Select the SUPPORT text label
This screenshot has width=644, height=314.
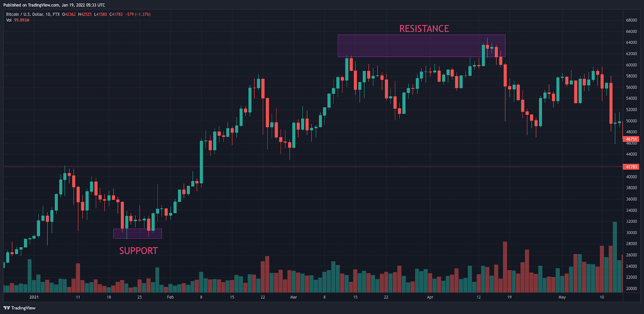coord(138,251)
